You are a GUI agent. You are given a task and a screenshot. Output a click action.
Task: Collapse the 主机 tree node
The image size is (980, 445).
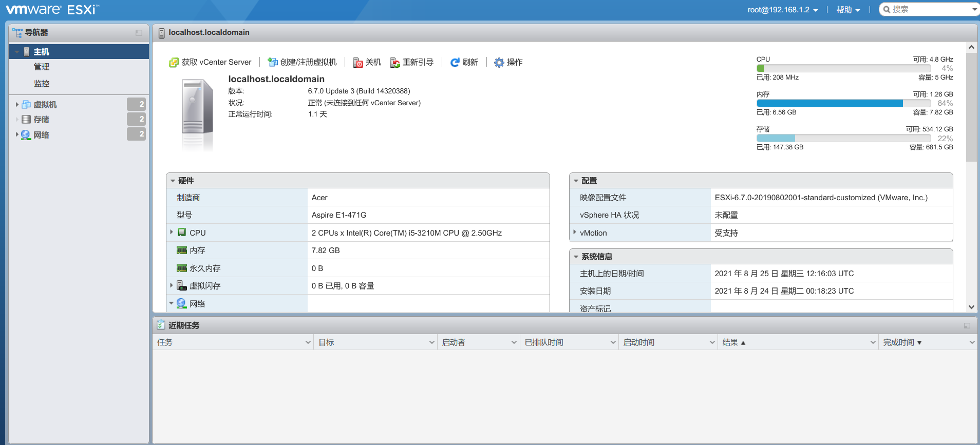(17, 52)
